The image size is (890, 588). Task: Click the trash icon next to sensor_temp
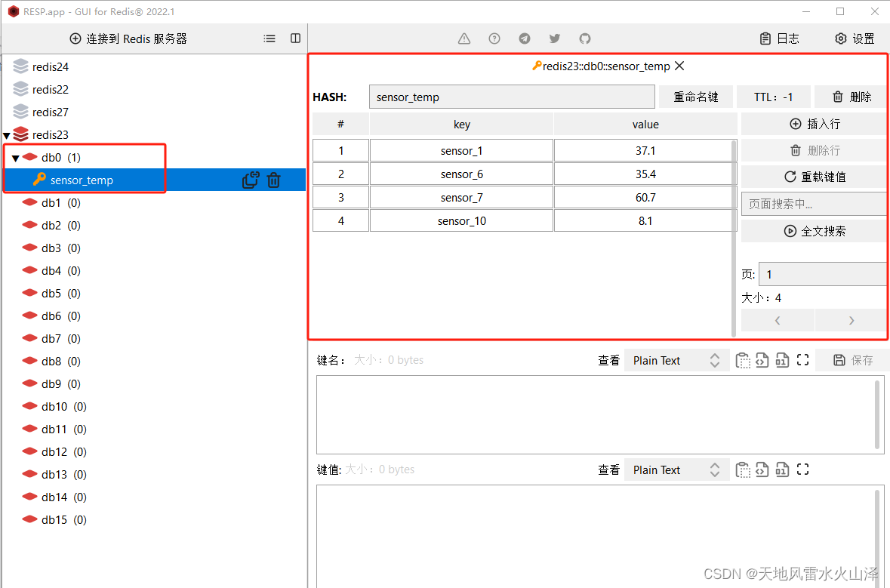(x=273, y=180)
